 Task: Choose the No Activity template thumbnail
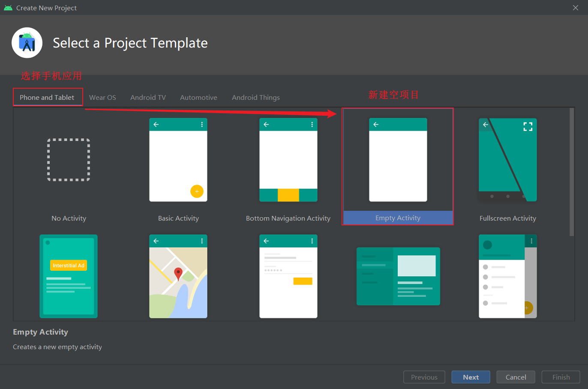pos(69,160)
